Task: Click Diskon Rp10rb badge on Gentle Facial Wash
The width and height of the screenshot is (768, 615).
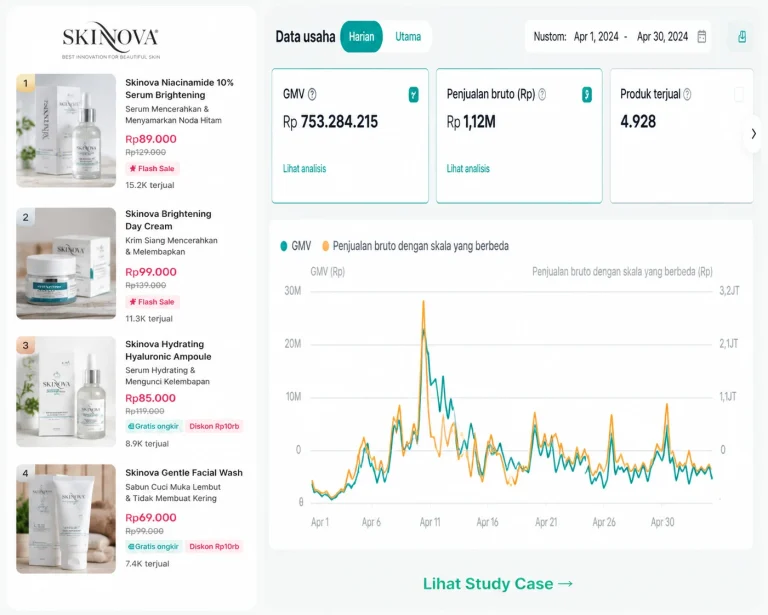Action: click(x=214, y=546)
